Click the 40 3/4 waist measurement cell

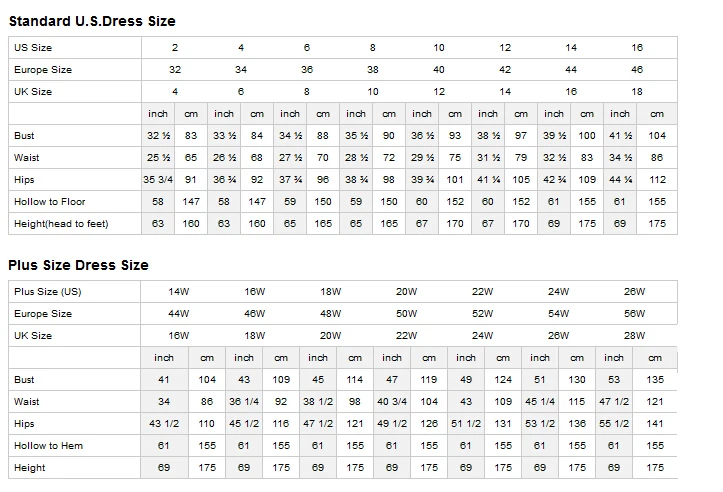pyautogui.click(x=392, y=401)
